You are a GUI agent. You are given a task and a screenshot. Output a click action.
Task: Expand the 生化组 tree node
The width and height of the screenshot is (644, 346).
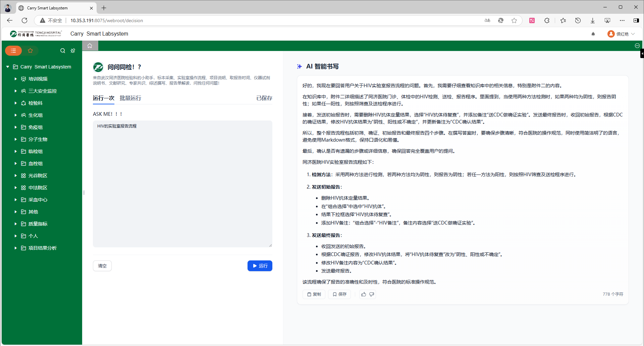15,115
